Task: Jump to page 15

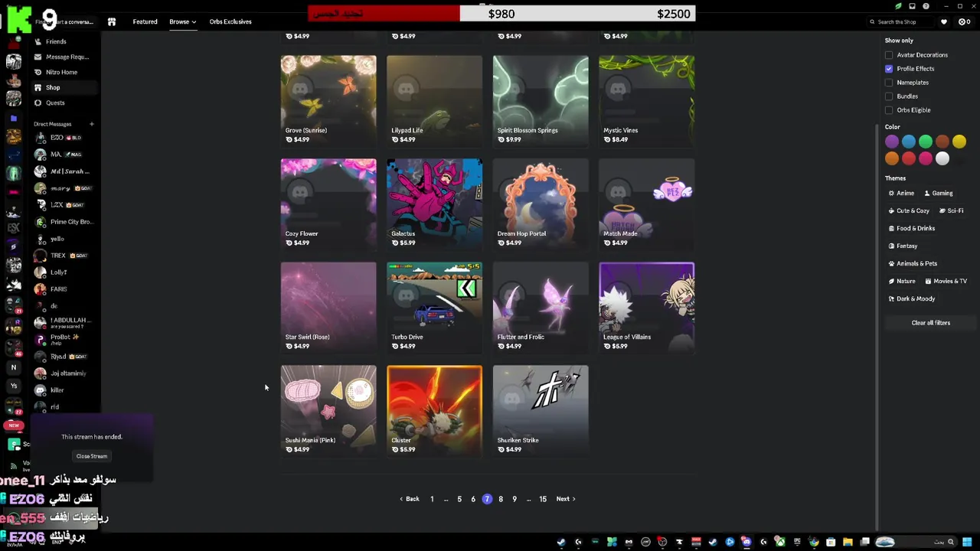Action: tap(543, 499)
